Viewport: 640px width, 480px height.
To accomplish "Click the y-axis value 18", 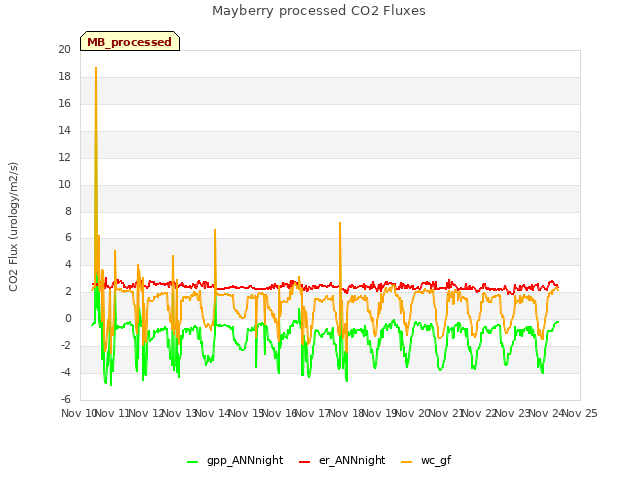I will [x=64, y=76].
